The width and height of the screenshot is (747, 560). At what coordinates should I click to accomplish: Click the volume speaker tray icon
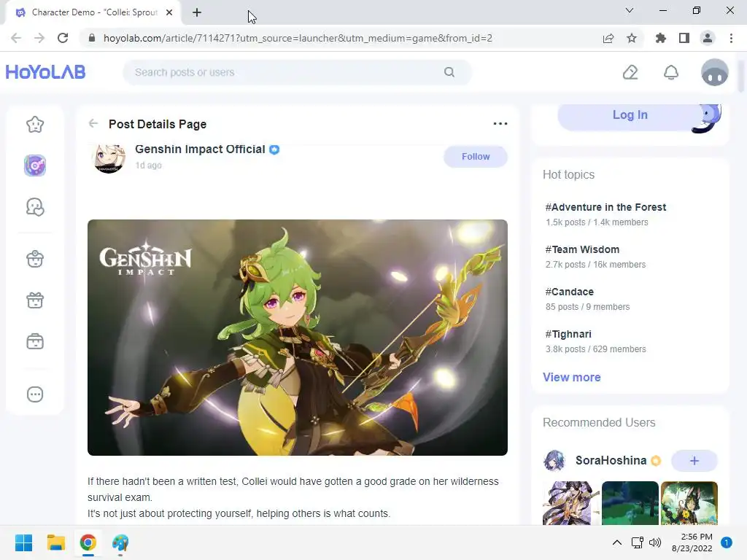656,542
